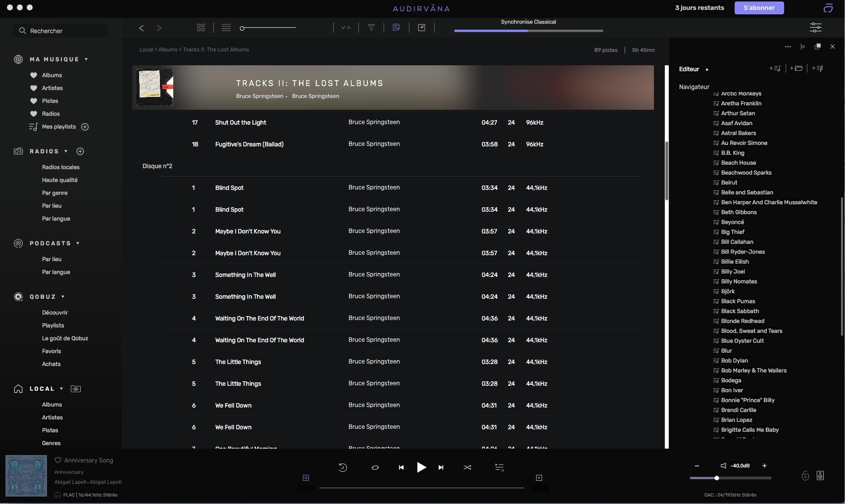
Task: Open Le goût de Qobuz
Action: click(x=65, y=338)
